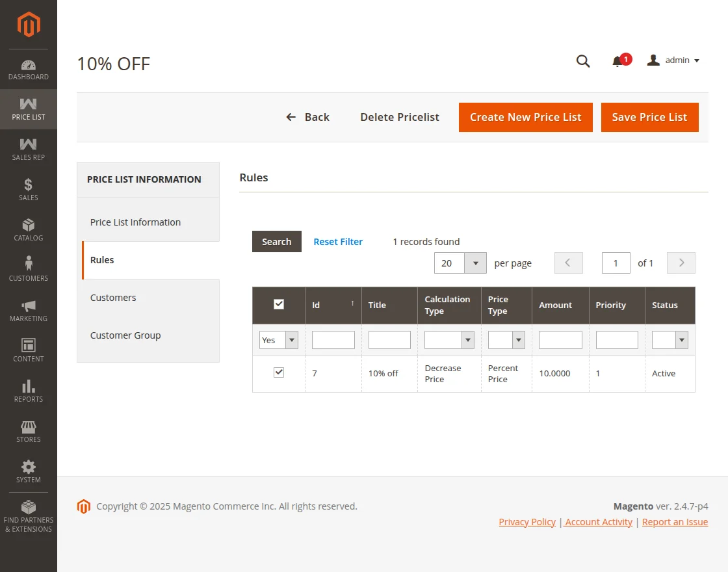
Task: Click the Reset Filter link
Action: (338, 242)
